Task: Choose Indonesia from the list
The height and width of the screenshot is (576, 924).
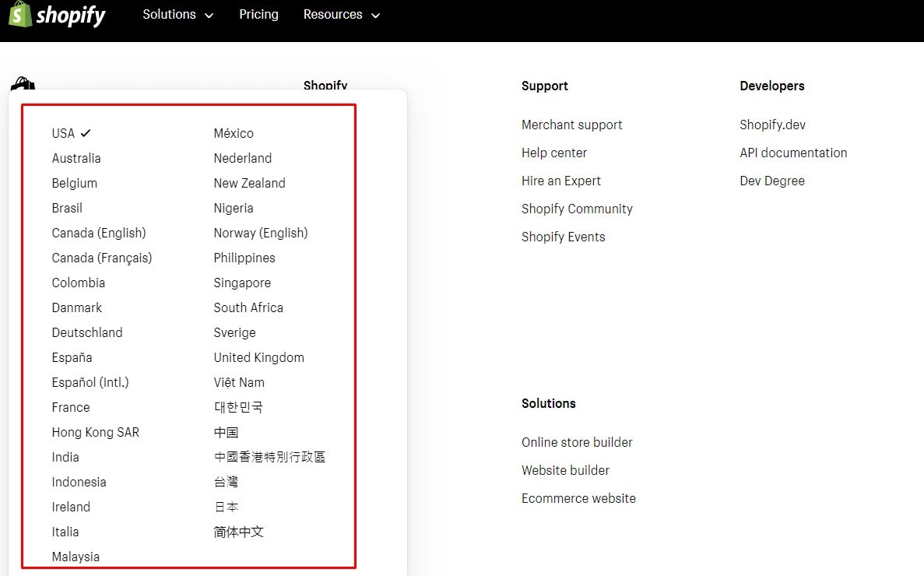Action: (x=79, y=482)
